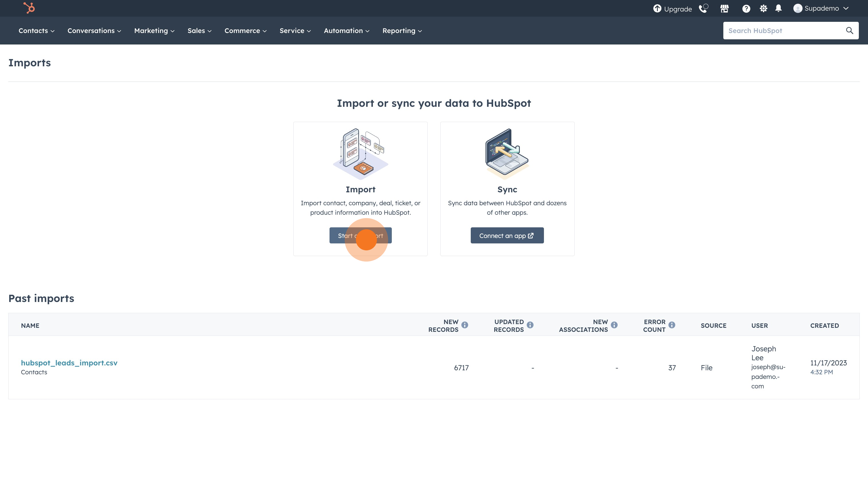Click the 11/17/2023 created date
Viewport: 868px width, 492px height.
(828, 363)
